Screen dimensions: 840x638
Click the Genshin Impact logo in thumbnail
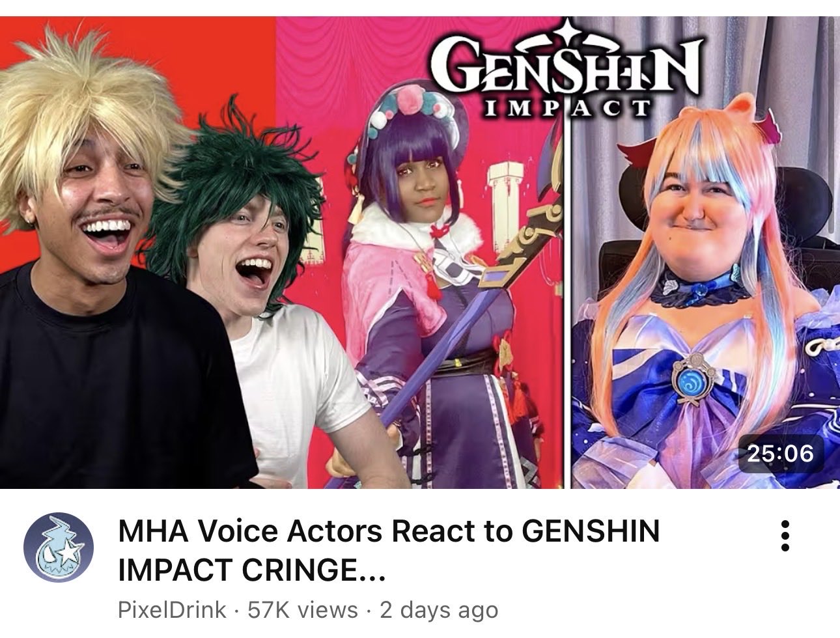[565, 72]
